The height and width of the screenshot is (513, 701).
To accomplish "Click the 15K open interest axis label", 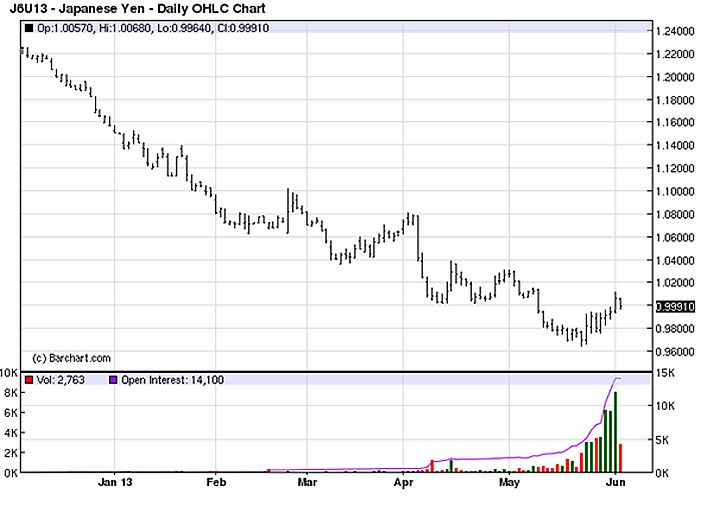I will (669, 373).
